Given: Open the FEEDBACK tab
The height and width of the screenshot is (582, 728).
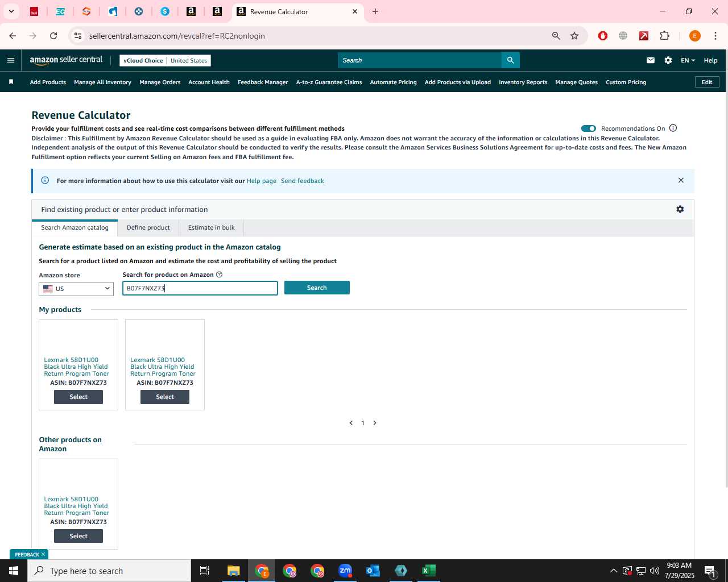Looking at the screenshot, I should click(x=27, y=554).
